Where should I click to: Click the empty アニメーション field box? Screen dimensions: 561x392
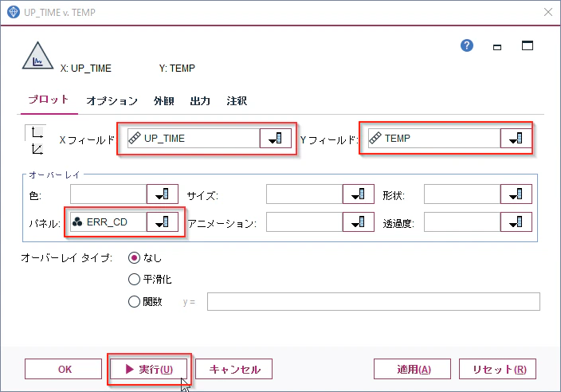(304, 222)
